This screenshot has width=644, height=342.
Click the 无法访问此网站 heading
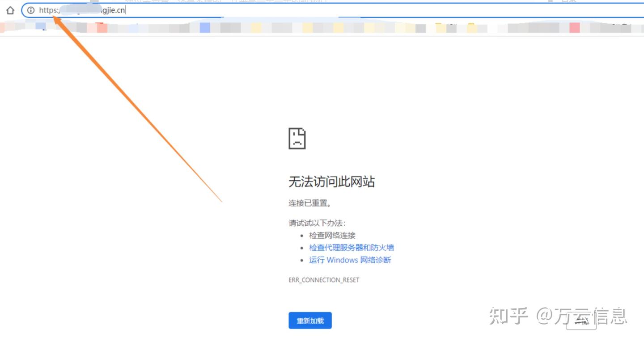click(332, 182)
